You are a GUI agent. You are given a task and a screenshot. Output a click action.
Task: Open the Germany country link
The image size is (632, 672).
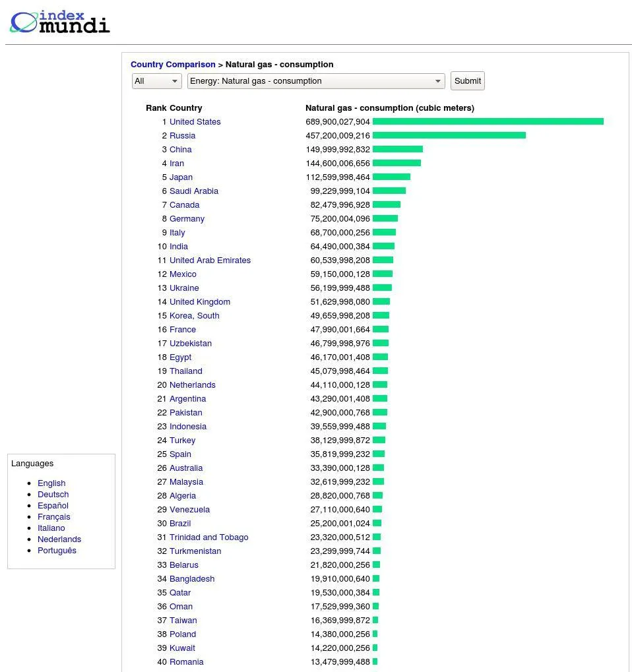click(187, 218)
